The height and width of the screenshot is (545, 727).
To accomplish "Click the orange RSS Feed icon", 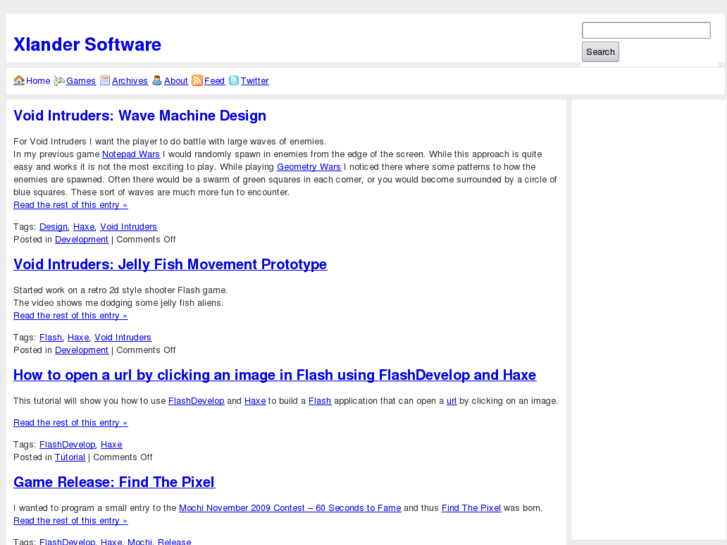I will [x=197, y=81].
